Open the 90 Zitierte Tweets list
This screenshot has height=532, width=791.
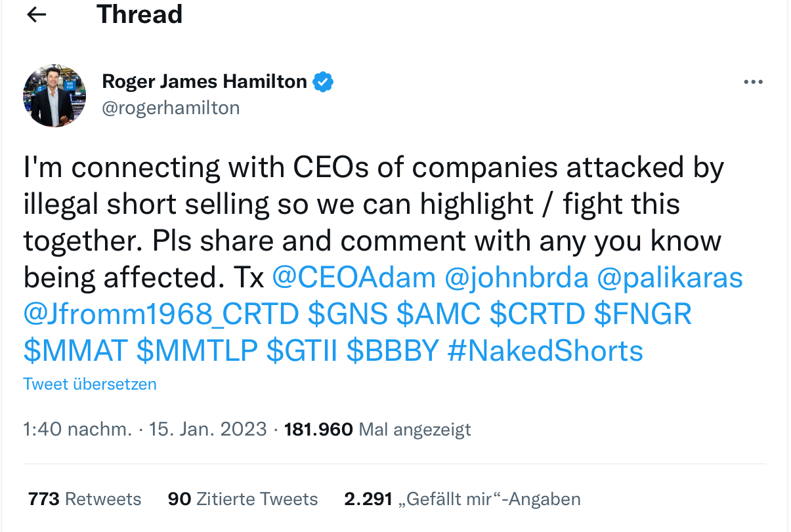tap(243, 499)
